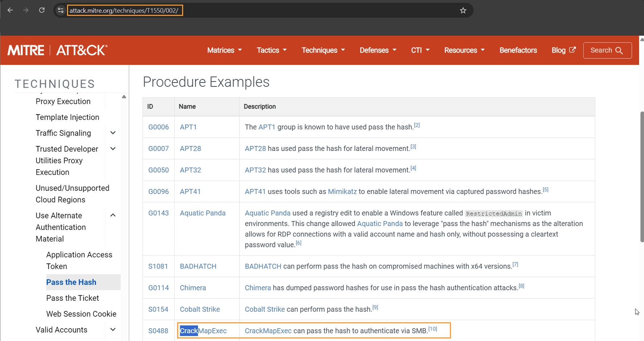This screenshot has height=341, width=644.
Task: Open the Tactics dropdown menu
Action: (272, 50)
